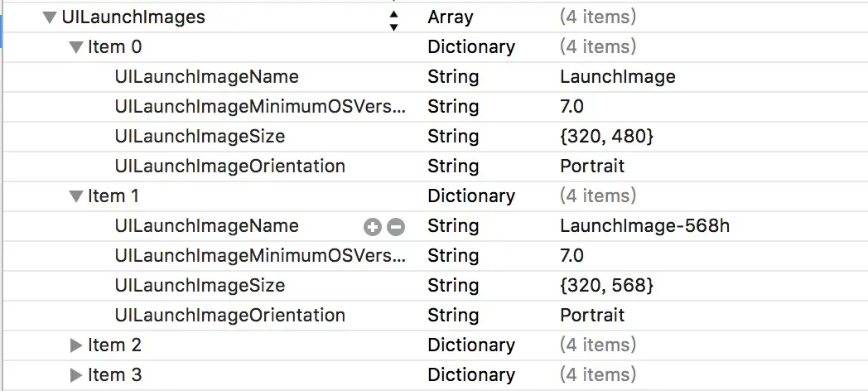Edit Item 0's Portrait orientation value
The image size is (868, 391).
coord(592,167)
